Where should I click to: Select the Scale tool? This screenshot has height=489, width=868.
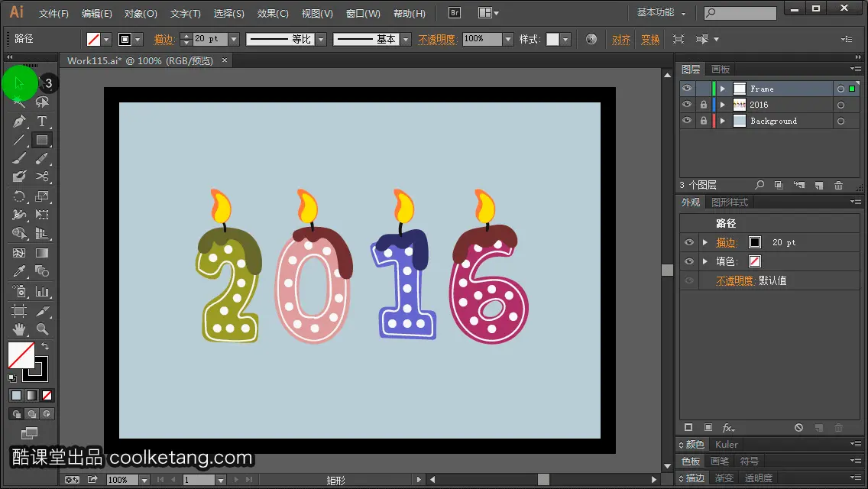click(42, 196)
